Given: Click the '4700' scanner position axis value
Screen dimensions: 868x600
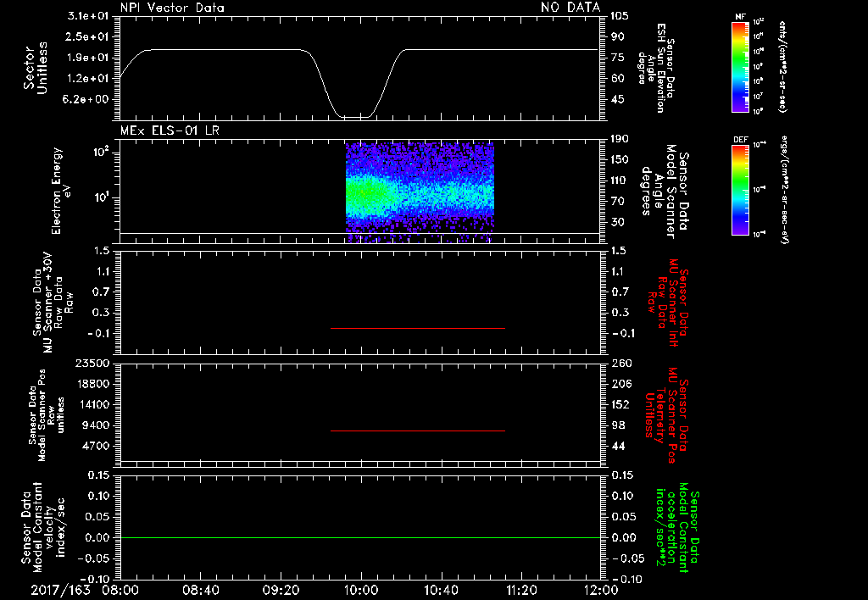Looking at the screenshot, I should tap(95, 446).
